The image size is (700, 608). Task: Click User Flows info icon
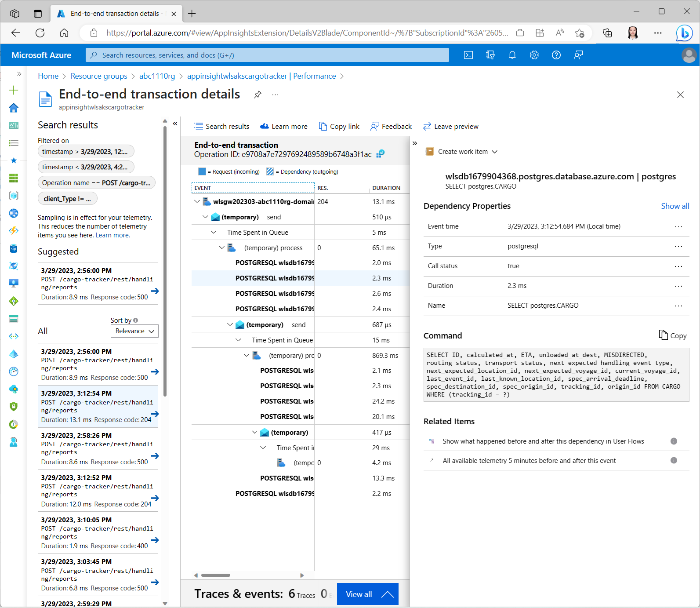[x=674, y=441]
